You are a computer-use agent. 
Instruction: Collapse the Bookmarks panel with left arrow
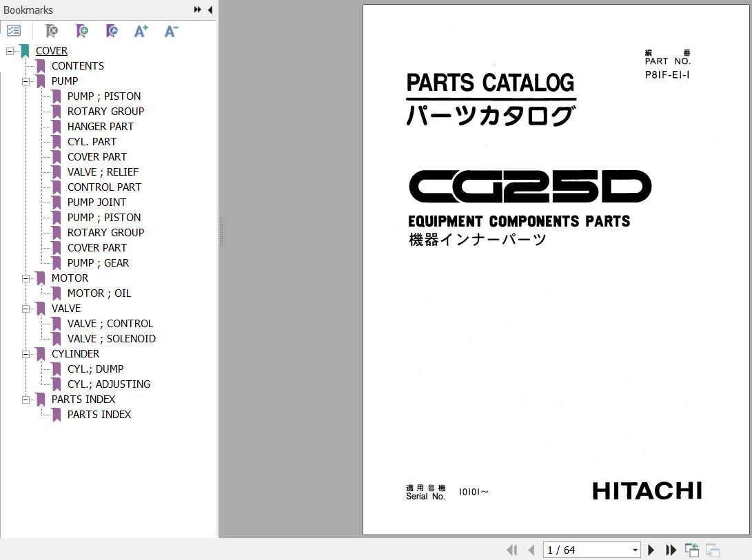pos(210,10)
